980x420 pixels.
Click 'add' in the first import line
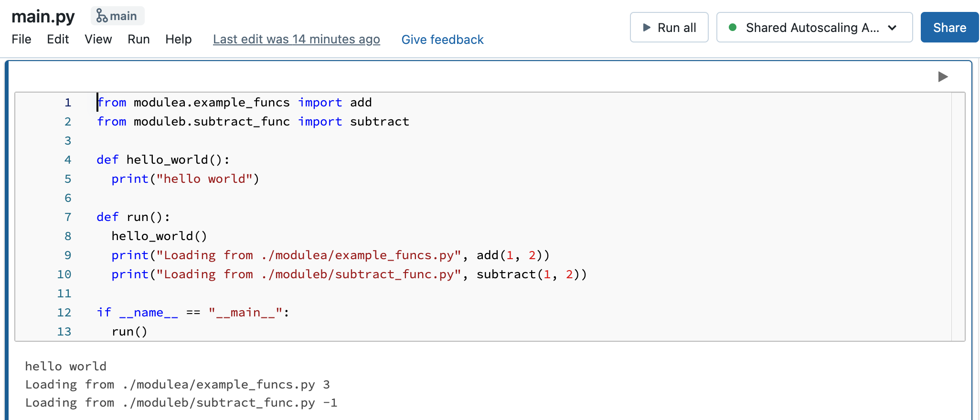tap(361, 102)
